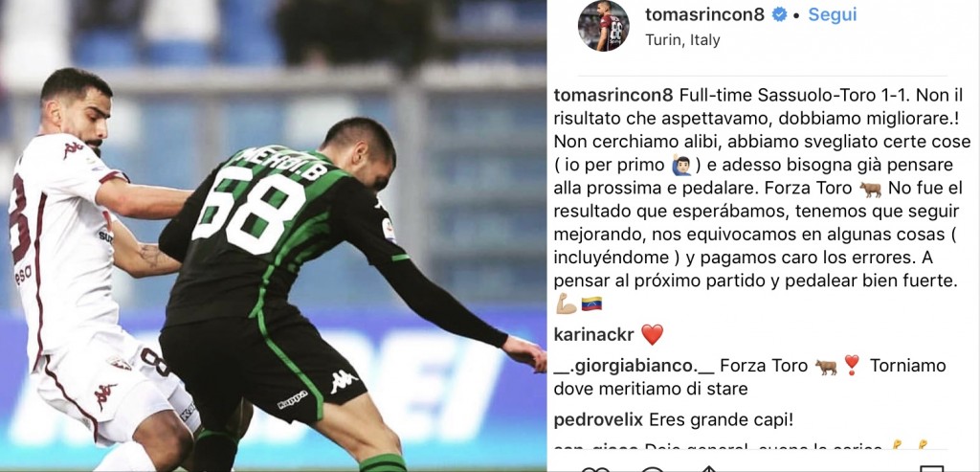
Task: Click the Segui follow link
Action: tap(832, 15)
